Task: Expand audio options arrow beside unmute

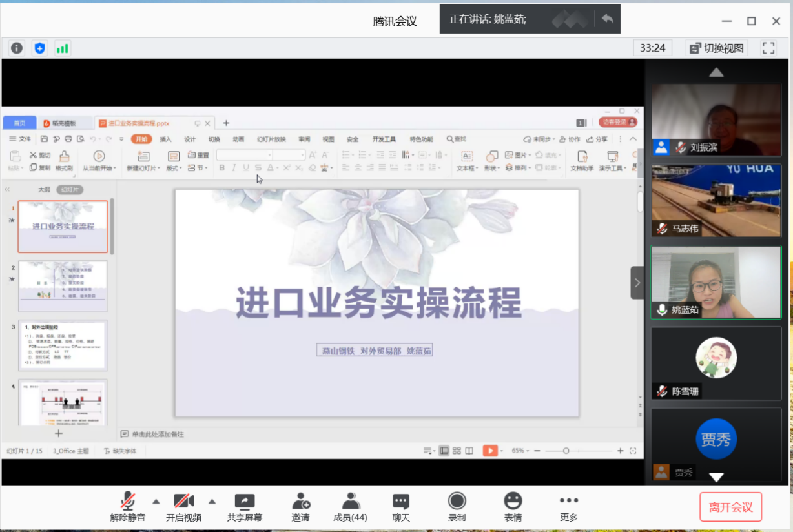Action: pos(156,501)
